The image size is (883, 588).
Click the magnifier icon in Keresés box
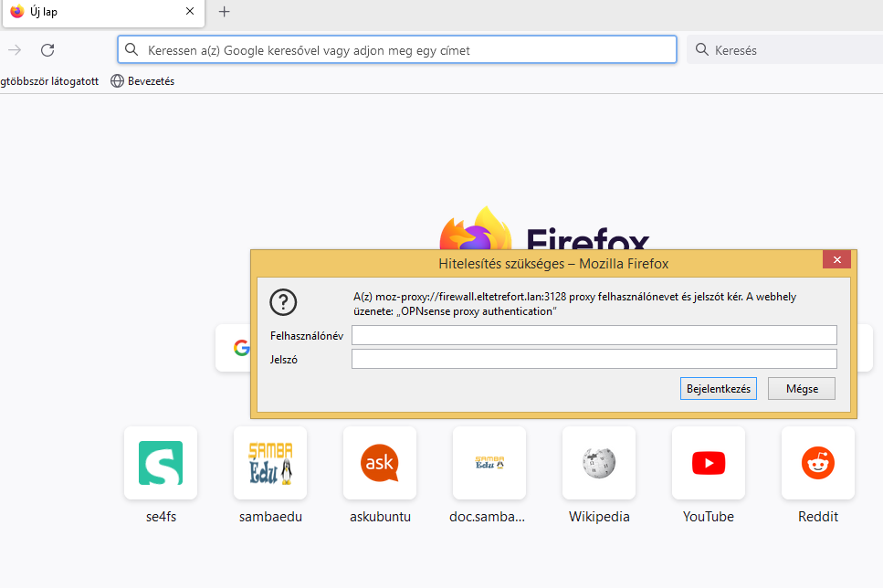pos(701,49)
